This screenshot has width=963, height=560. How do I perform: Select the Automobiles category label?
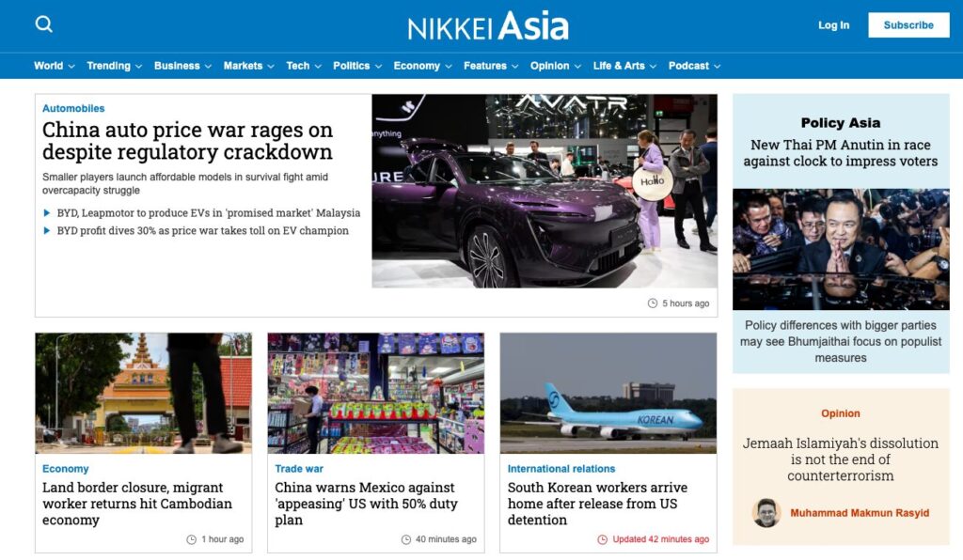point(73,109)
